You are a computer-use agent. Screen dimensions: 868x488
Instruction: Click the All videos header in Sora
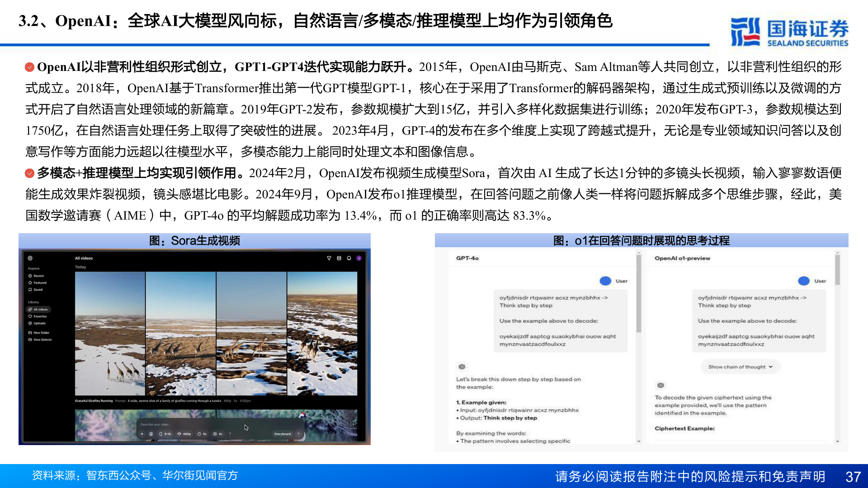point(84,258)
